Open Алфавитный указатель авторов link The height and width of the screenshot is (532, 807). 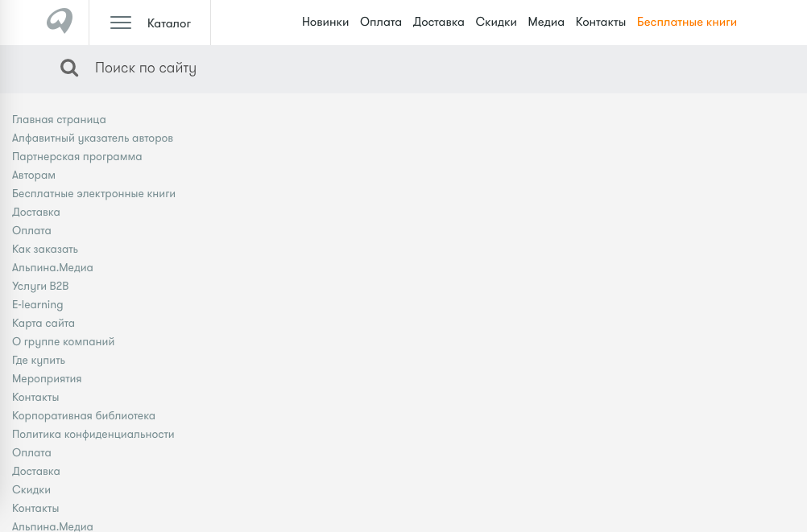93,138
